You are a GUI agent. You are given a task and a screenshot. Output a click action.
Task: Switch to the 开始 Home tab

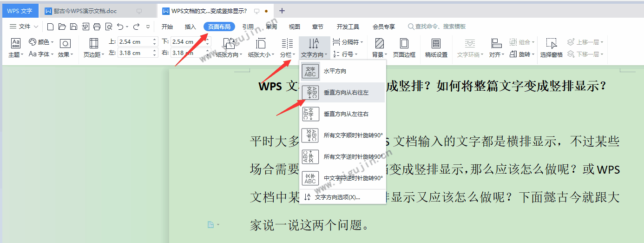click(167, 27)
